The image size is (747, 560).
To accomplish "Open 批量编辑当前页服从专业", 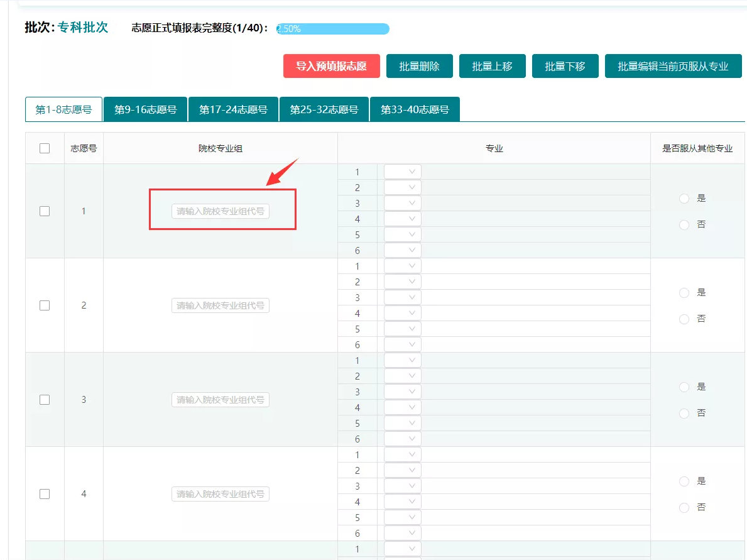I will (673, 66).
